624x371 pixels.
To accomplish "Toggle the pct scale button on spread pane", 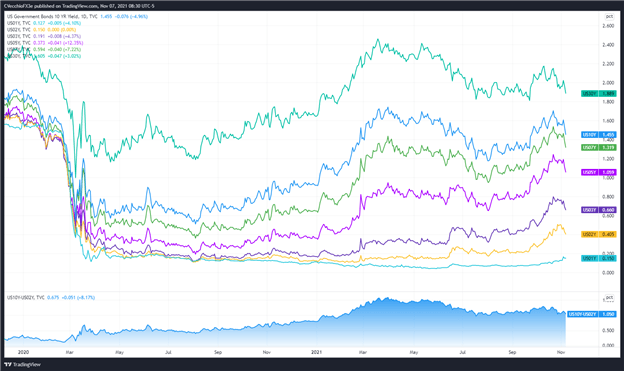I will [609, 297].
